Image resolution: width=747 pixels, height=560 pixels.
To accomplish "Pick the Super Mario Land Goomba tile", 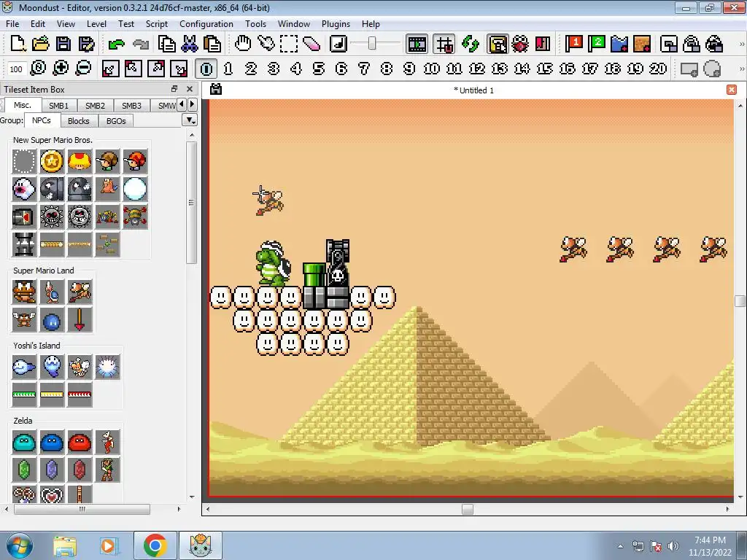I will (24, 292).
